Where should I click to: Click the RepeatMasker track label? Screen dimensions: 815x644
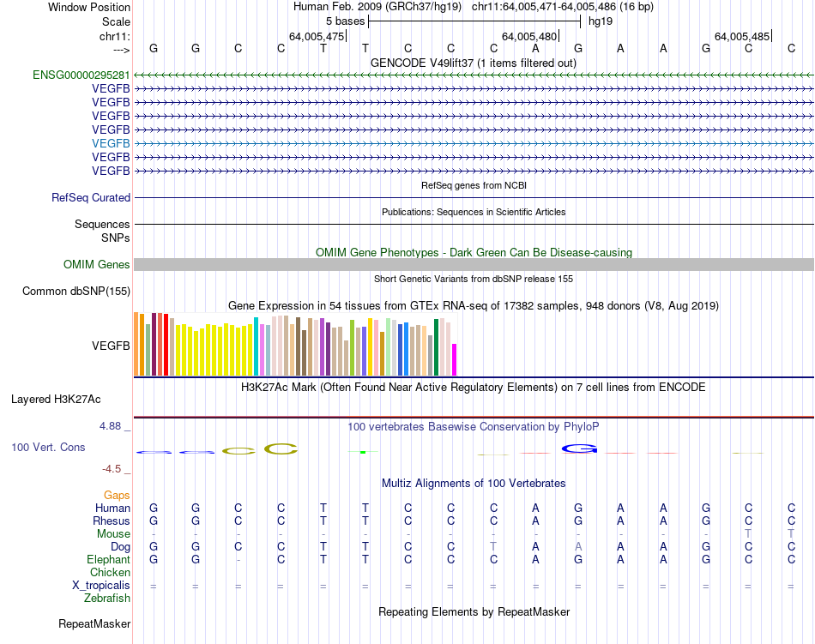pyautogui.click(x=94, y=624)
